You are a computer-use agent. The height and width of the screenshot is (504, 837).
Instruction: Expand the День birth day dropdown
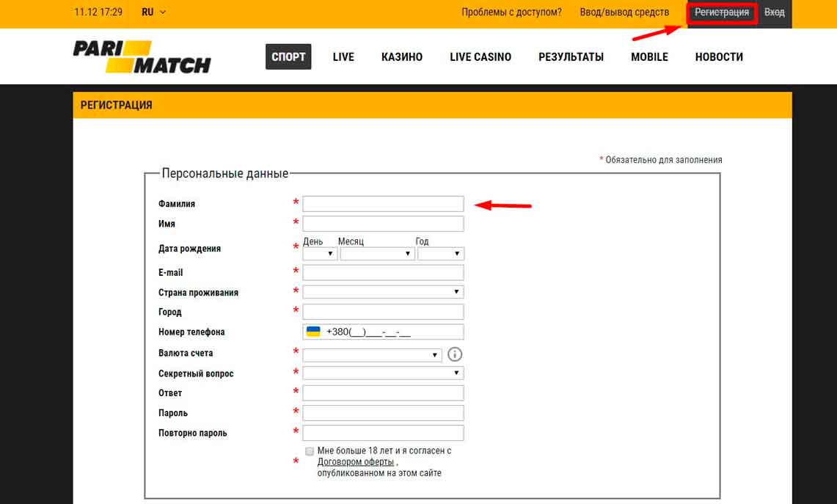coord(320,254)
